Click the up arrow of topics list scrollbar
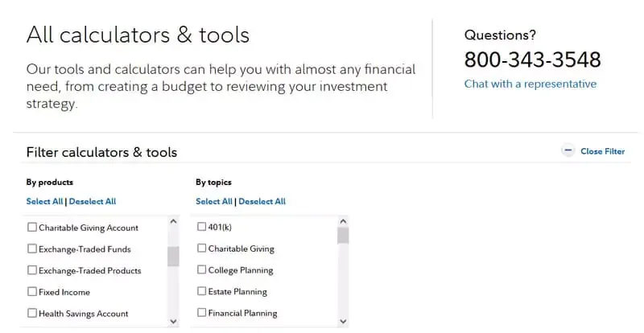The image size is (644, 333). point(343,222)
